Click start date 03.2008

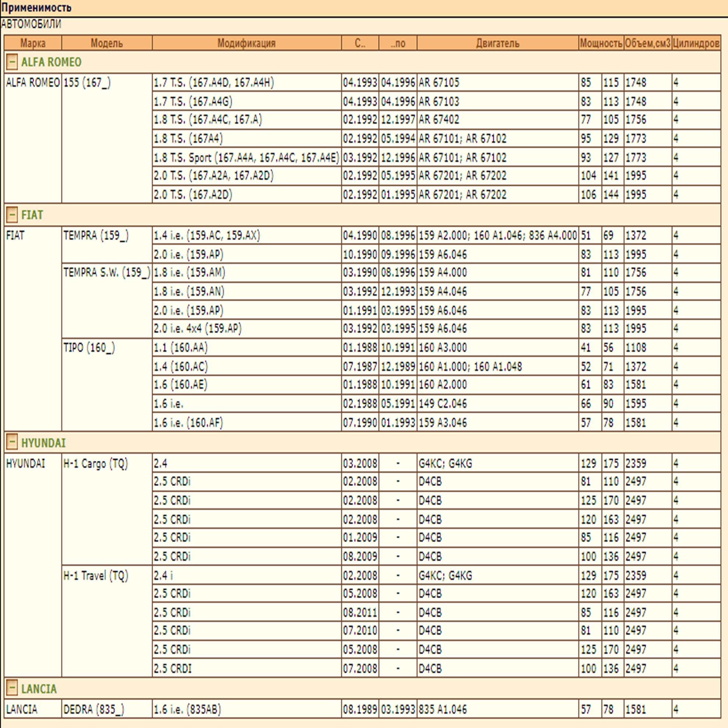tap(360, 464)
